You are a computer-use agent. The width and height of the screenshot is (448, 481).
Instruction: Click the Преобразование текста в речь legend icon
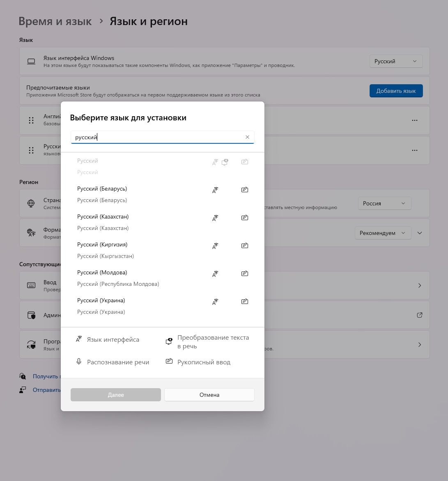169,341
